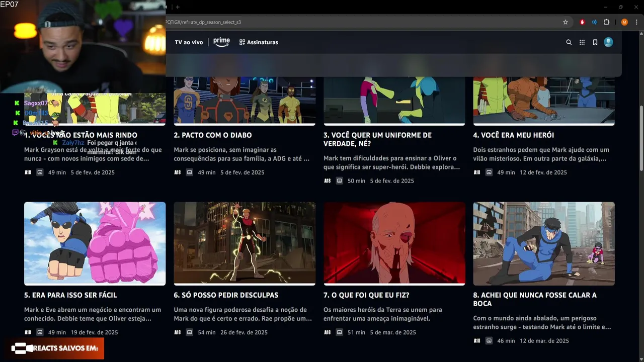Play episode 7 thumbnail with red bloodied face
Viewport: 644px width, 362px height.
[394, 243]
